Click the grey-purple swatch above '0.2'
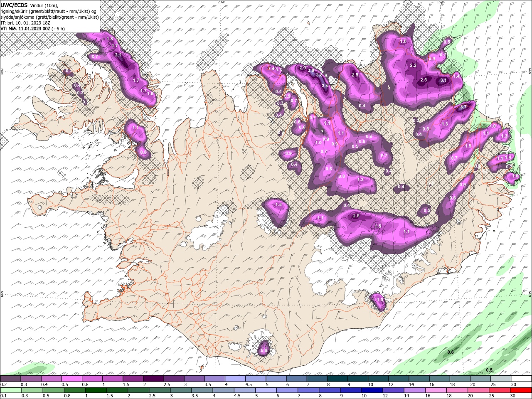The image size is (532, 399). (10, 378)
